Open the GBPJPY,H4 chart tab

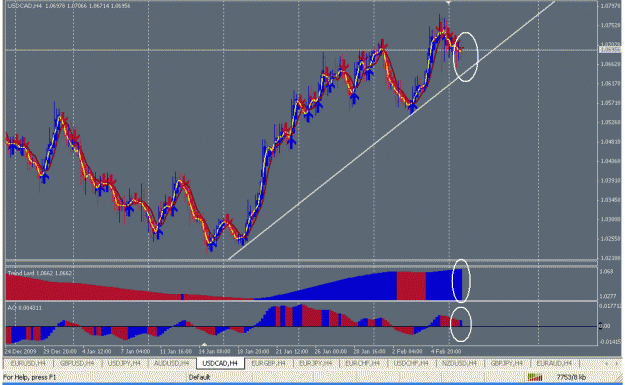[x=507, y=363]
